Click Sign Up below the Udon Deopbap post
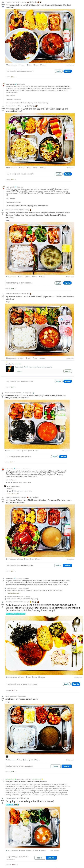Viewport: 84px width, 868px height. tap(67, 174)
